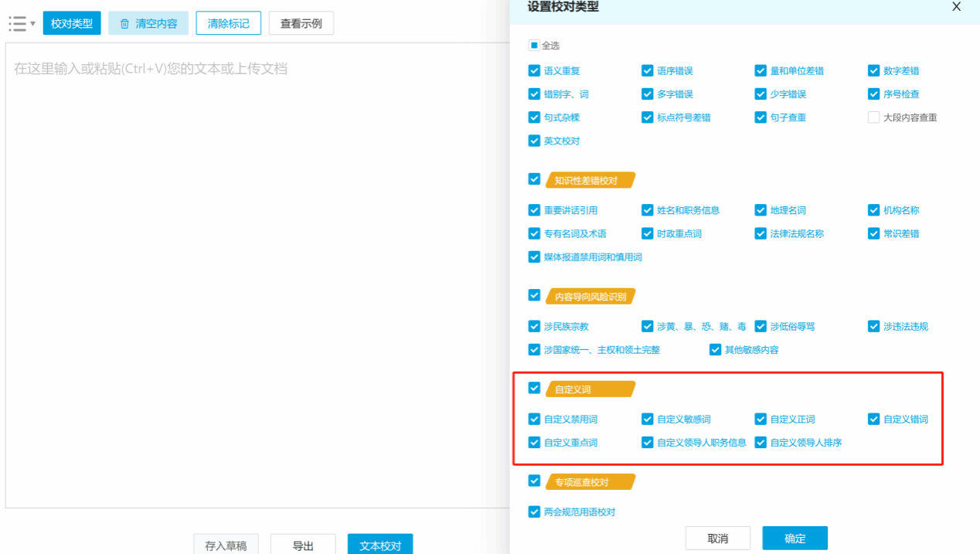Click 存入草稿 button
This screenshot has height=554, width=980.
click(226, 546)
